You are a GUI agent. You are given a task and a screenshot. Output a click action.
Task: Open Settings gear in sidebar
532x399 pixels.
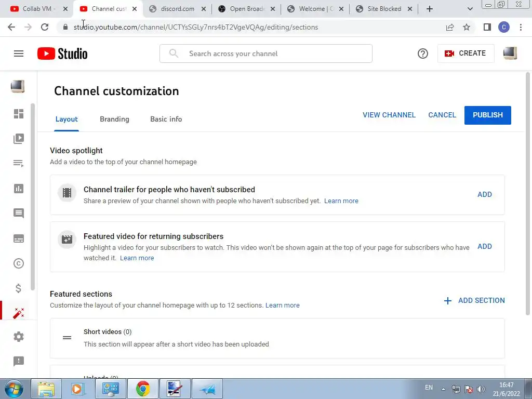(x=19, y=337)
